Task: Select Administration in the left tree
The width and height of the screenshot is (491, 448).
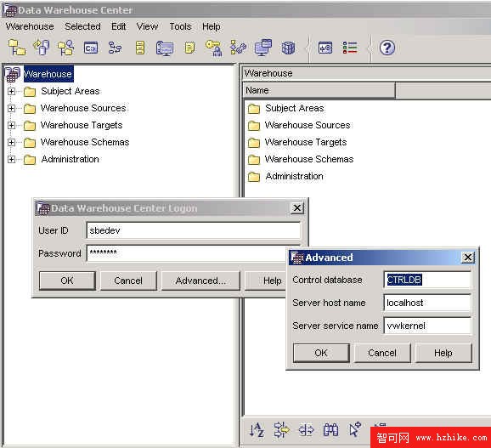Action: tap(71, 159)
